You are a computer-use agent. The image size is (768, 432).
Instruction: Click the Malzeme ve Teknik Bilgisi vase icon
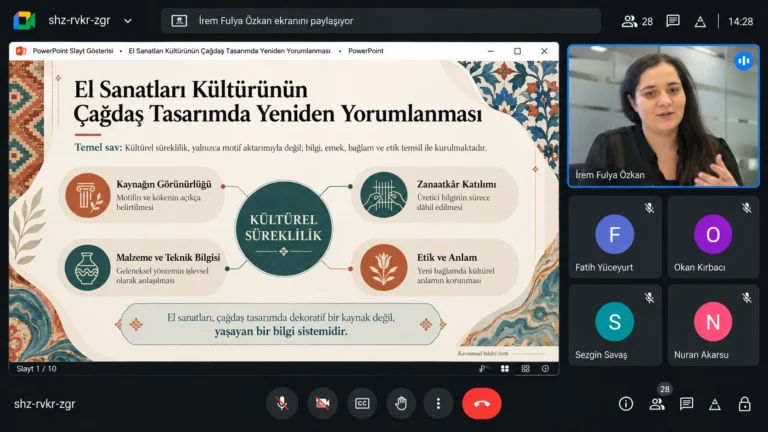click(88, 268)
